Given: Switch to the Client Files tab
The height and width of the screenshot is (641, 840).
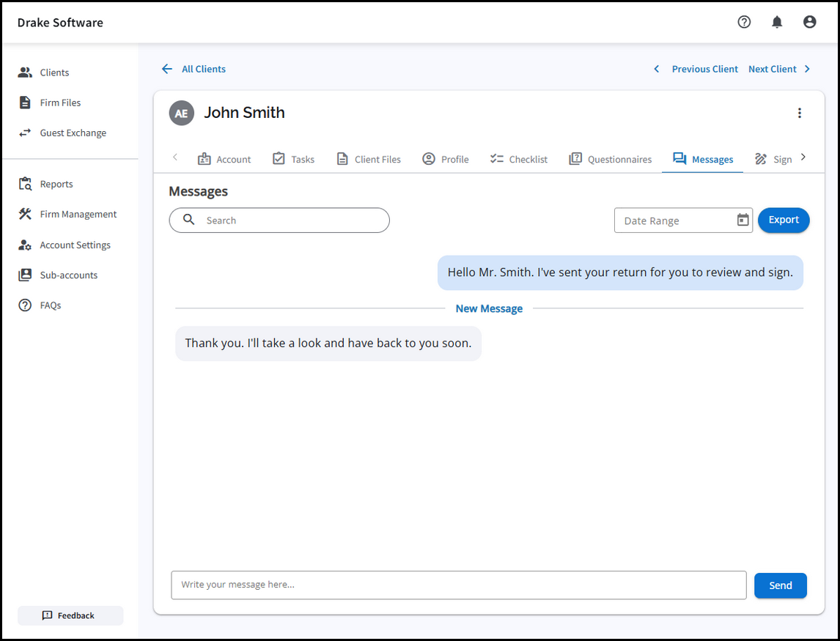Looking at the screenshot, I should [x=369, y=159].
